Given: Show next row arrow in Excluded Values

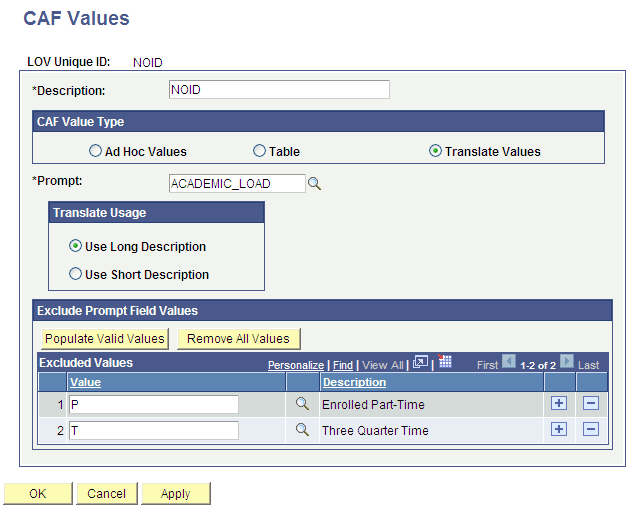Looking at the screenshot, I should click(x=567, y=361).
